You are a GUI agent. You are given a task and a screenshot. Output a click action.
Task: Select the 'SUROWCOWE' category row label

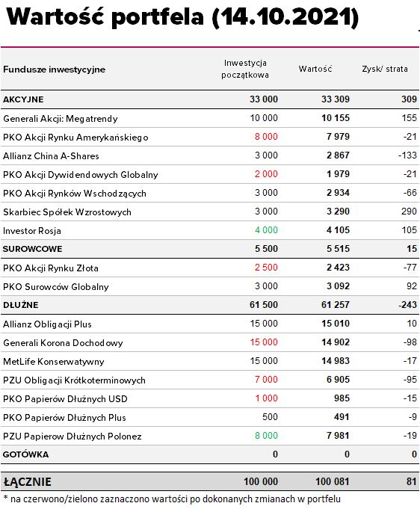[x=32, y=249]
